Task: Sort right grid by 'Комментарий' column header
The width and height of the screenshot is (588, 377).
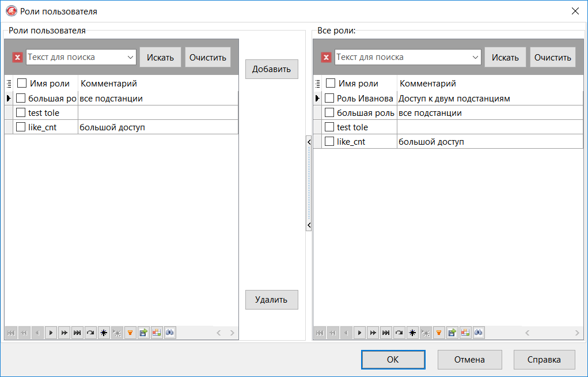Action: (427, 84)
